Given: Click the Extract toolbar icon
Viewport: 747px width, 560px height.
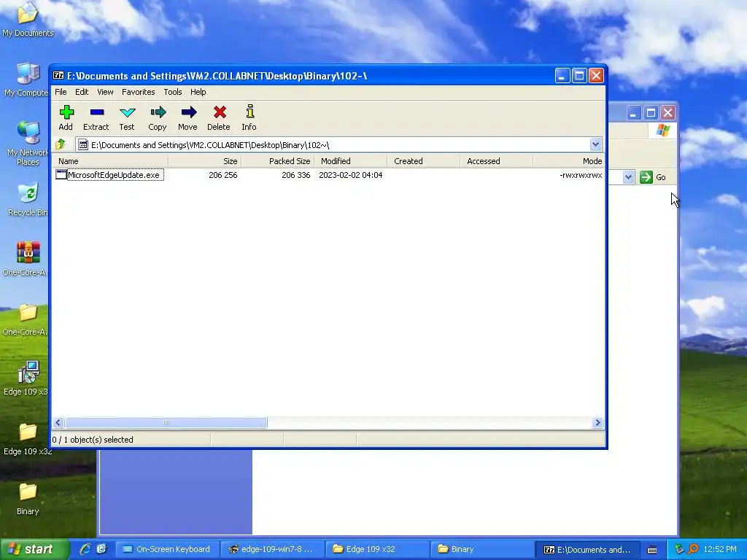Looking at the screenshot, I should [97, 112].
